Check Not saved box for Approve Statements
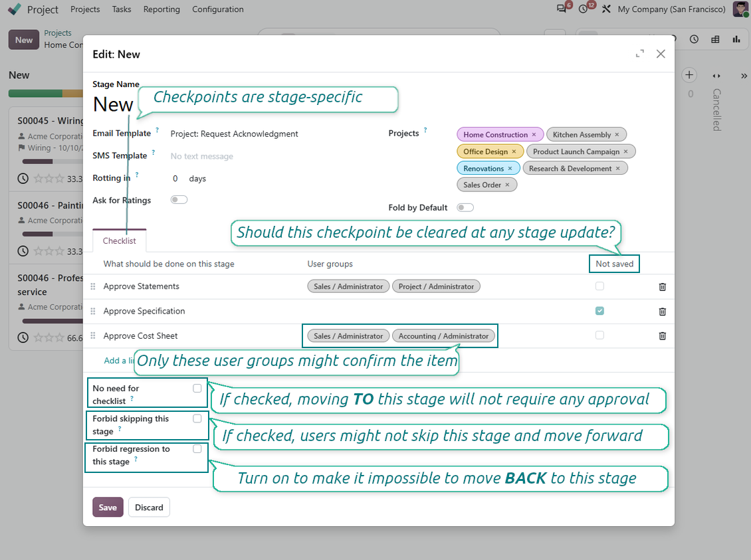This screenshot has height=560, width=751. tap(599, 286)
